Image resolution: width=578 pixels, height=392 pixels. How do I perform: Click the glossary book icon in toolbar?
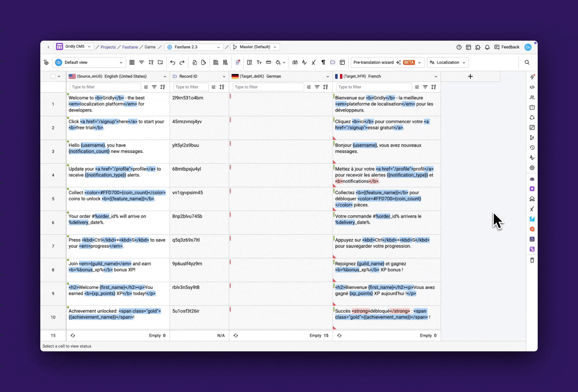[295, 62]
